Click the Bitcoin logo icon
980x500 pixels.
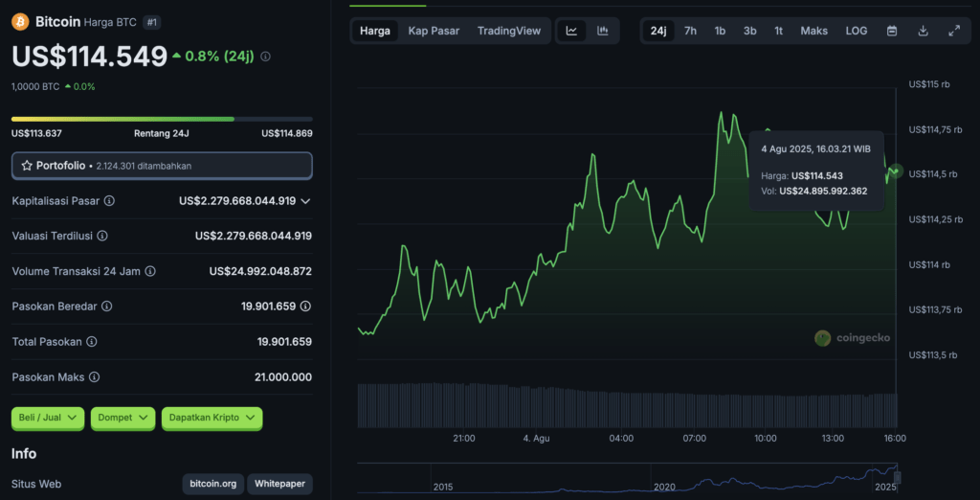21,22
